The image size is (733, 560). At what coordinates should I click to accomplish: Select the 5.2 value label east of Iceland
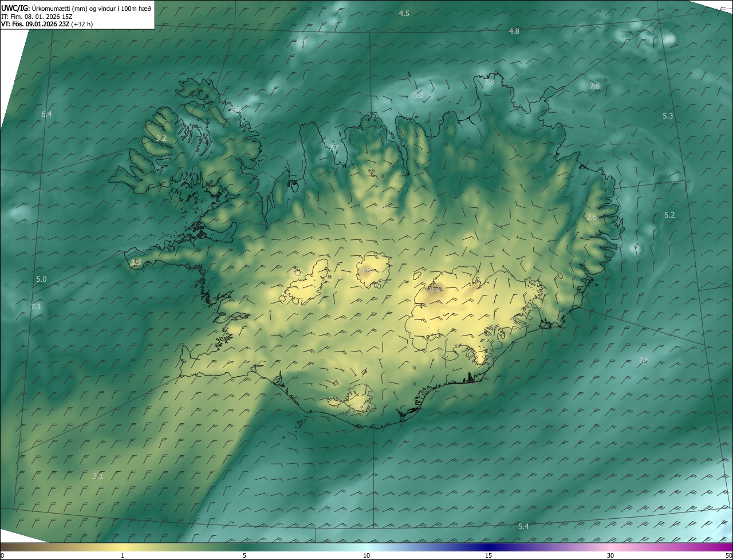coord(669,215)
